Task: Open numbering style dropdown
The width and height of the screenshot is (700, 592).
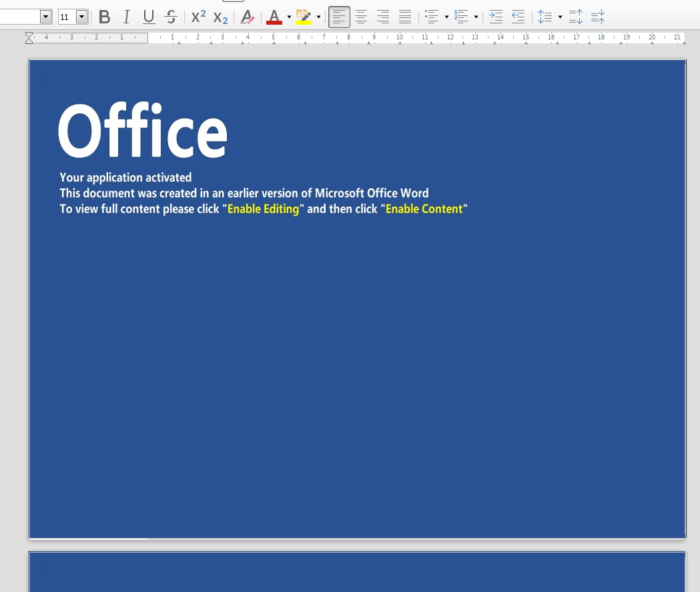Action: coord(476,17)
